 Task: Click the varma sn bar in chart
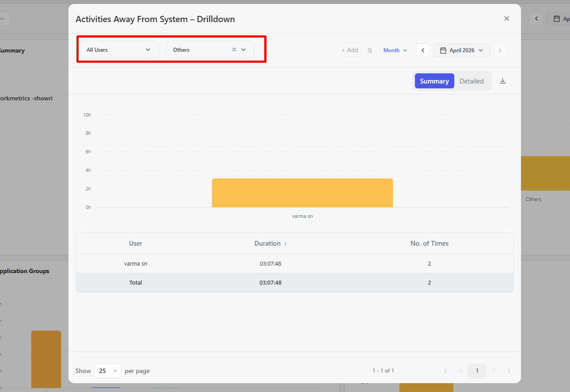302,193
